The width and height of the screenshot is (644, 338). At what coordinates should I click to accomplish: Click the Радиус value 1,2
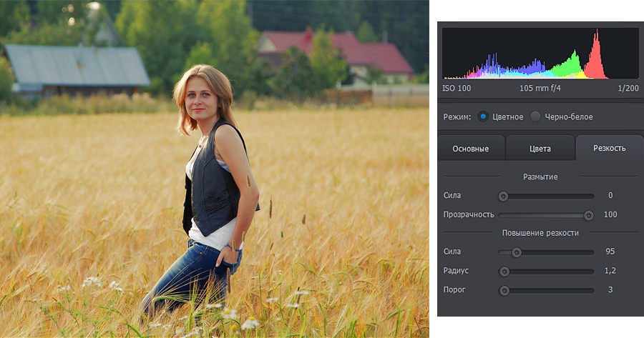[610, 272]
